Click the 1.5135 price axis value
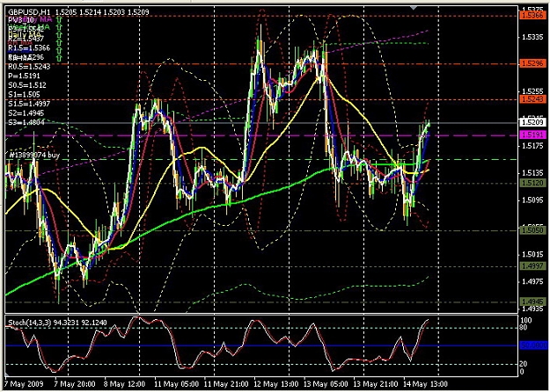 click(x=533, y=173)
